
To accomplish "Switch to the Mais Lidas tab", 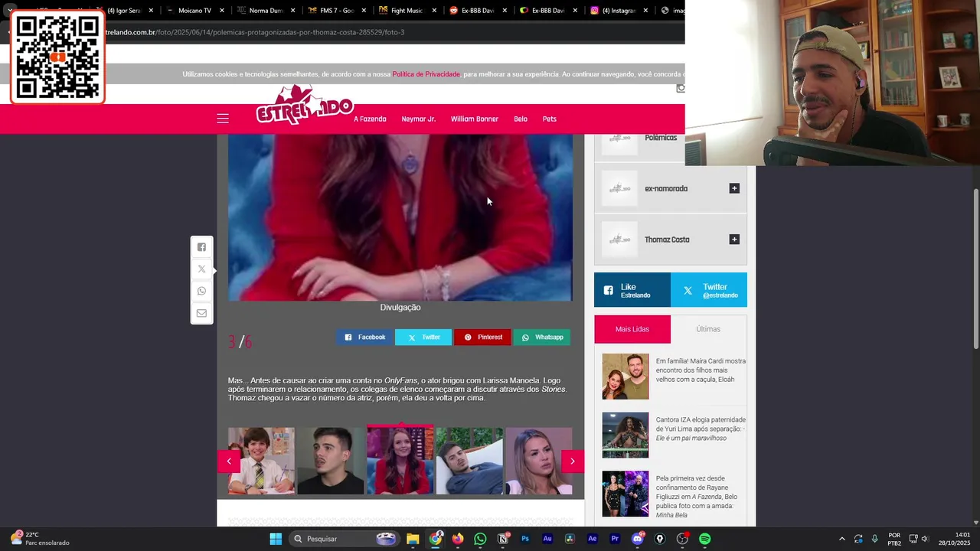I will (632, 329).
